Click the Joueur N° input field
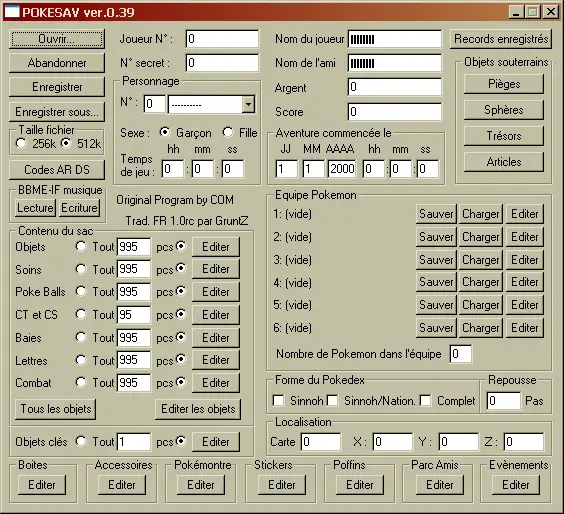Screen dimensions: 564x514 (222, 39)
